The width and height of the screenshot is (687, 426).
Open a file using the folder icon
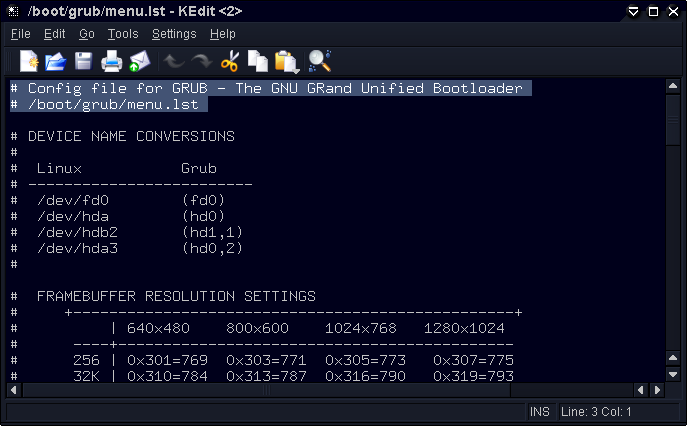[x=56, y=61]
